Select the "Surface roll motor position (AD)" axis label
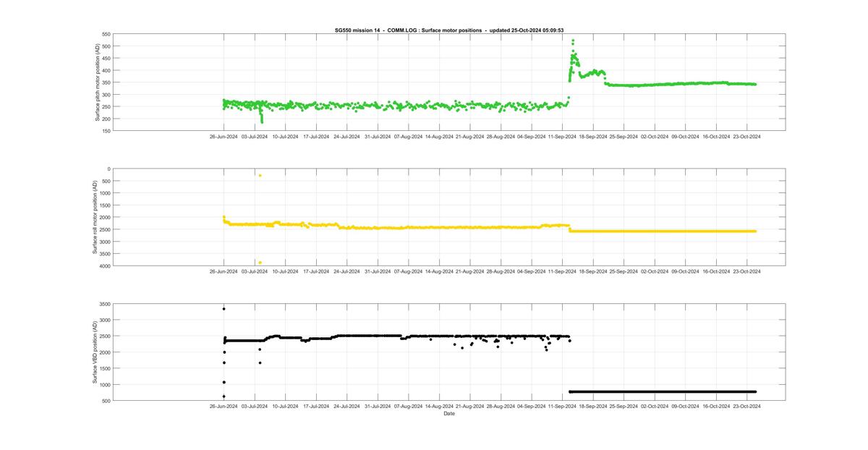Image resolution: width=868 pixels, height=450 pixels. point(95,217)
